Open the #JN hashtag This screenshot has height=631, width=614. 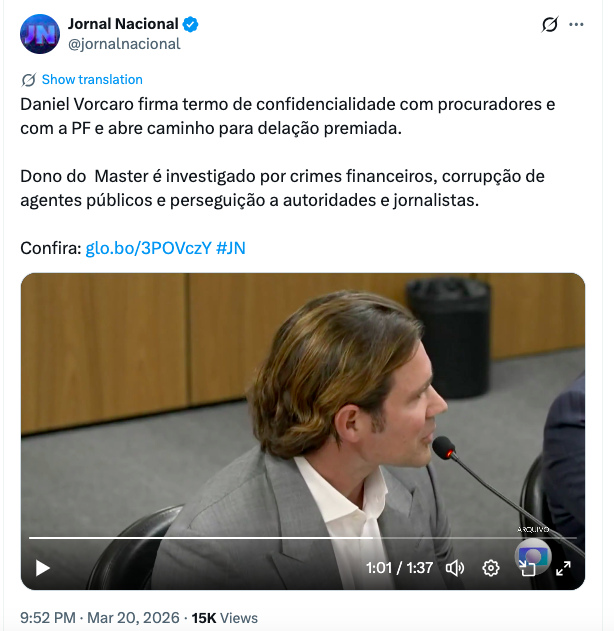(231, 248)
